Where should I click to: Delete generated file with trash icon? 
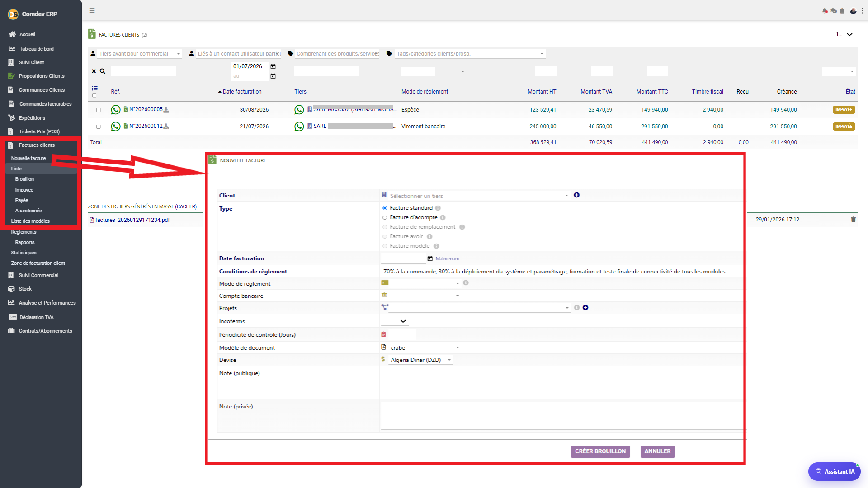point(854,220)
